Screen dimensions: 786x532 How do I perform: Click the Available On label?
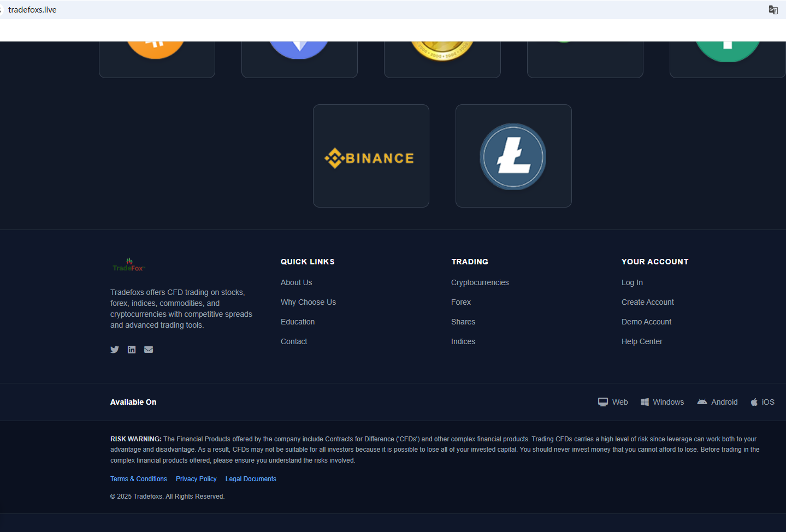click(133, 402)
